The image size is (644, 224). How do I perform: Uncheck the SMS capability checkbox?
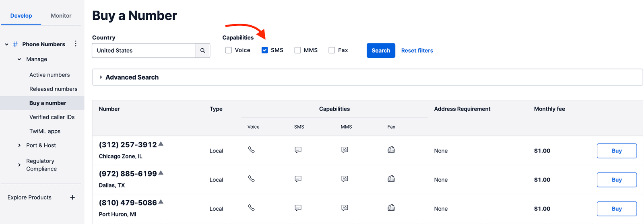tap(265, 50)
